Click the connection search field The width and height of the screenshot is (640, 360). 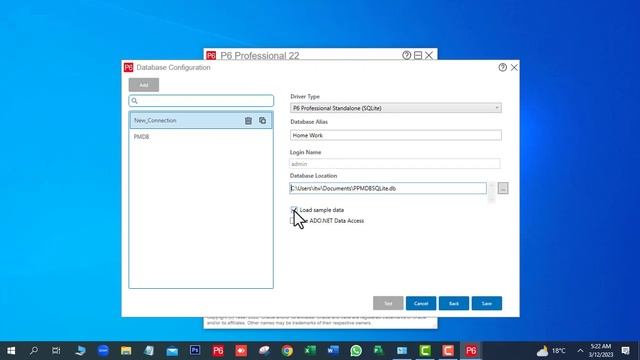(x=201, y=101)
